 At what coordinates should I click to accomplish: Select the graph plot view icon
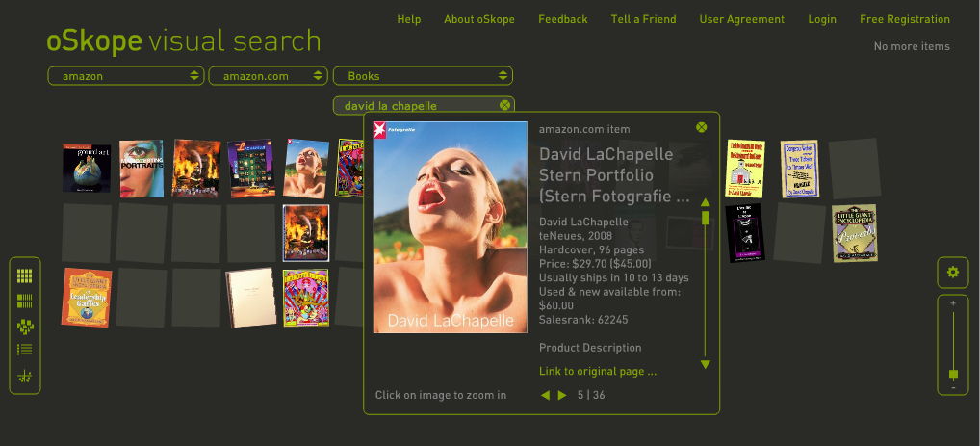pos(25,376)
